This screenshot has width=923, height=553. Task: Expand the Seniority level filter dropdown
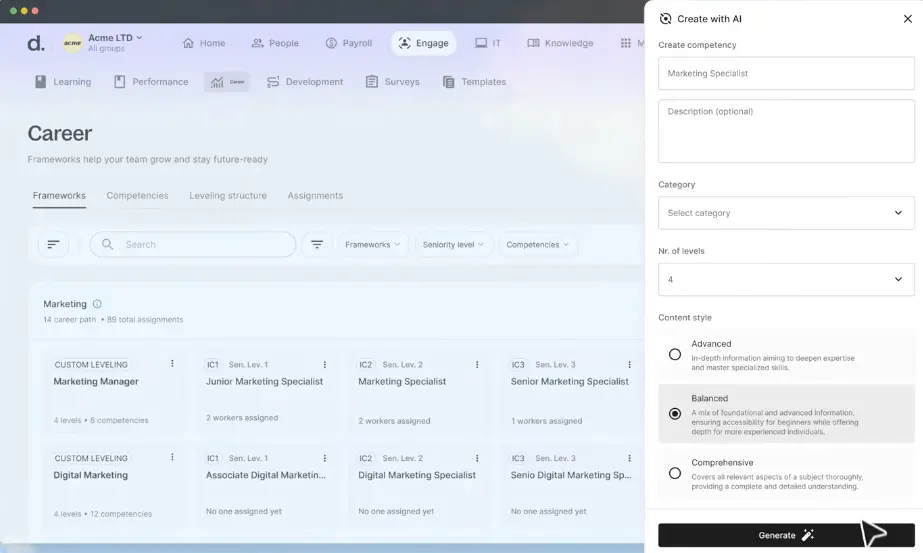click(x=453, y=244)
